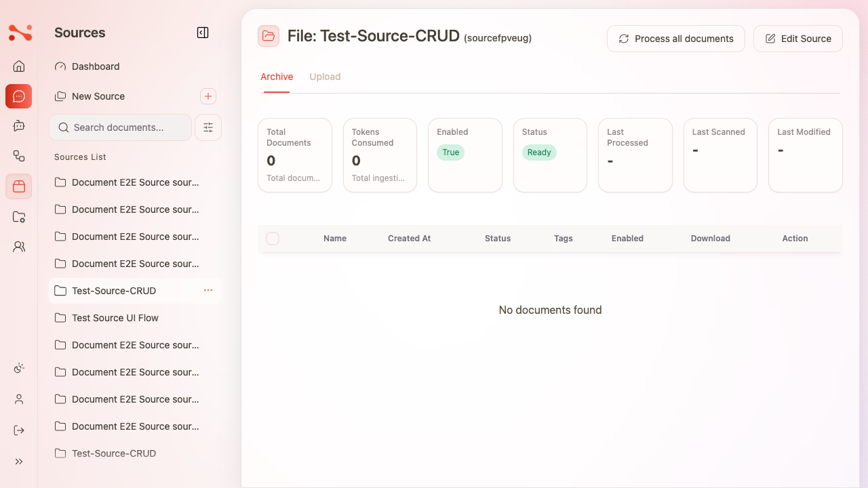
Task: Click the logout arrow icon
Action: pyautogui.click(x=19, y=430)
